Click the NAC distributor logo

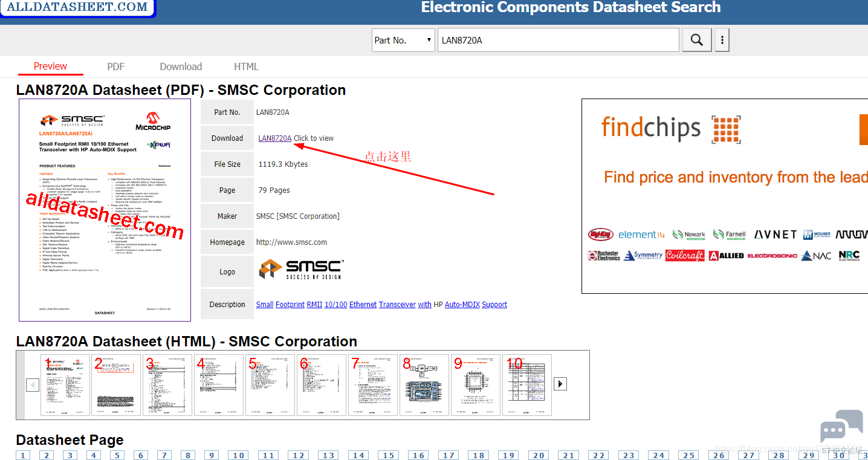(x=816, y=256)
